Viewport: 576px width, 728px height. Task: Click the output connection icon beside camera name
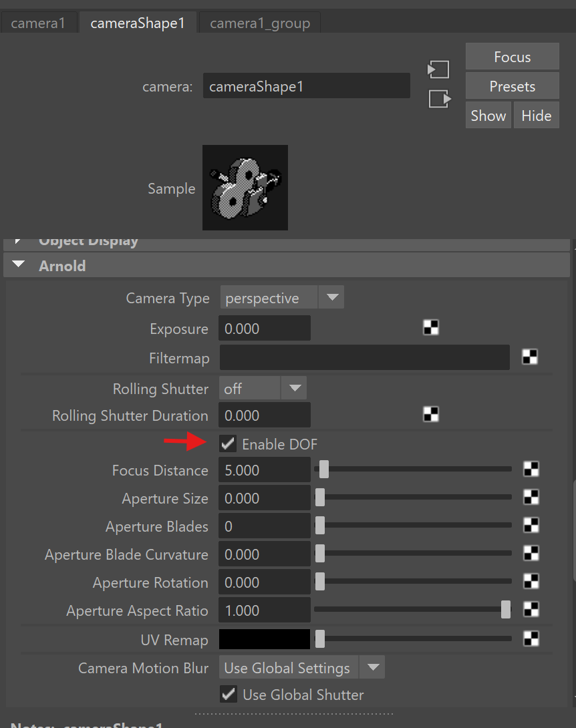(x=438, y=99)
